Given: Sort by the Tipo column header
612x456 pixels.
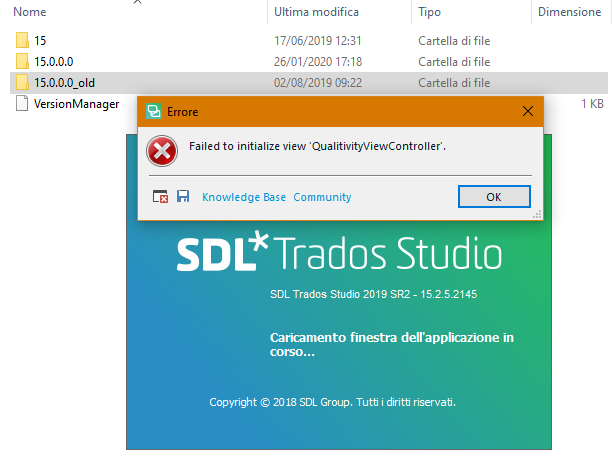Looking at the screenshot, I should [x=429, y=12].
